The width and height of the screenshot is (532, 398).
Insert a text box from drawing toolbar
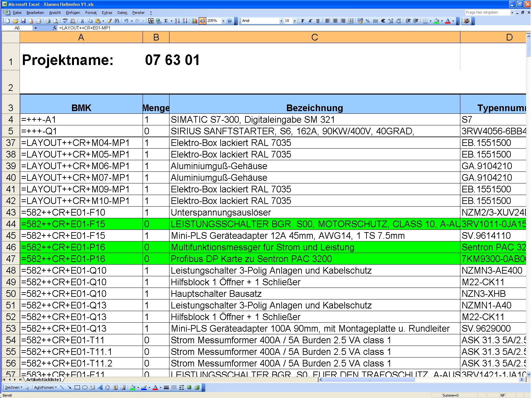pos(92,387)
